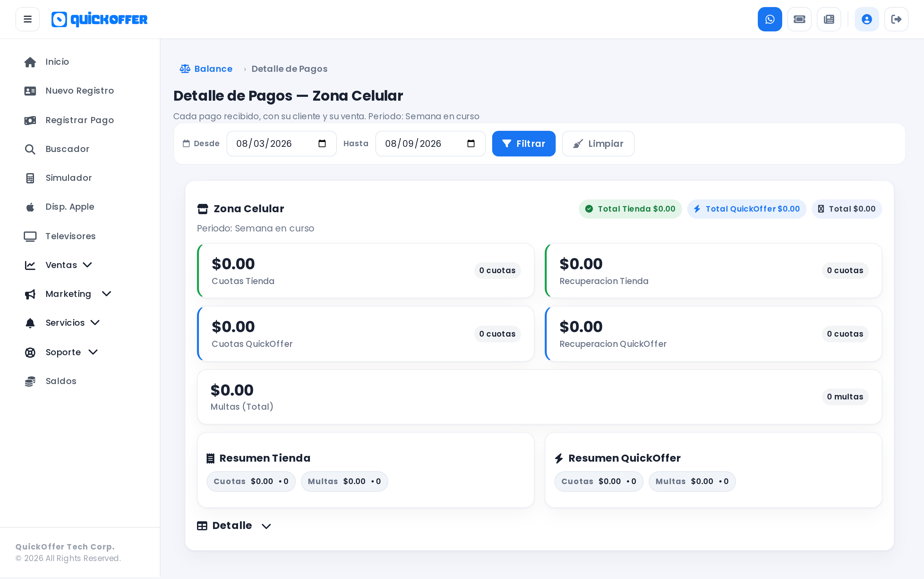Follow the Balance breadcrumb link
The image size is (924, 579).
tap(206, 69)
